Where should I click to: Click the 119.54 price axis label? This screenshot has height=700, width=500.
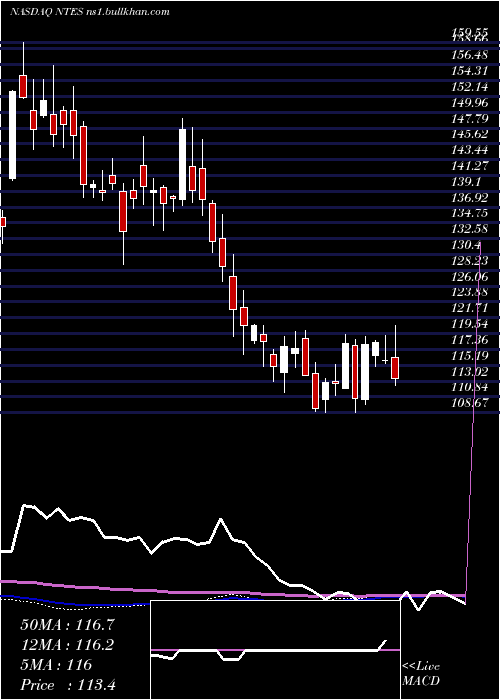tap(471, 324)
